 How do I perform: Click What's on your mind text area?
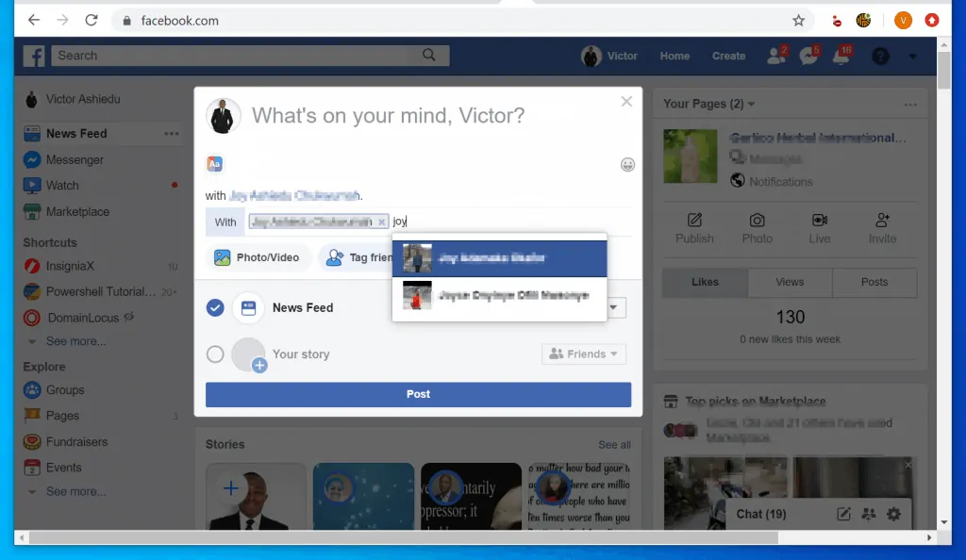point(388,116)
